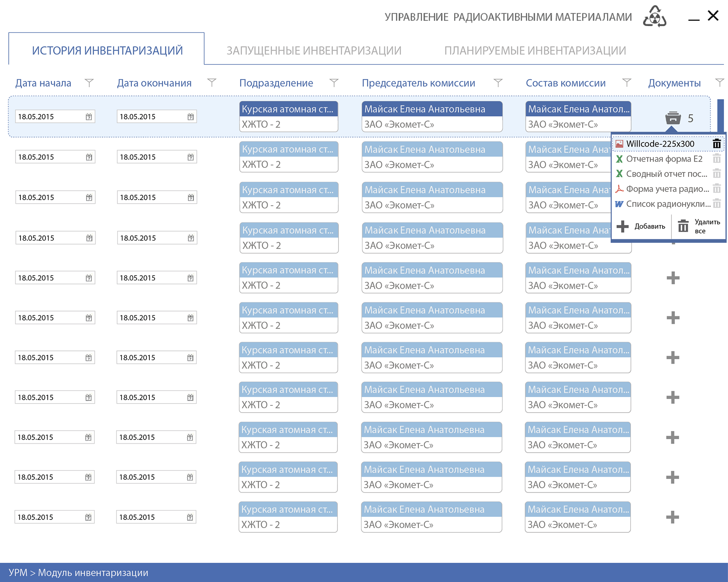Image resolution: width=728 pixels, height=582 pixels.
Task: Minimize the application window
Action: click(x=694, y=19)
